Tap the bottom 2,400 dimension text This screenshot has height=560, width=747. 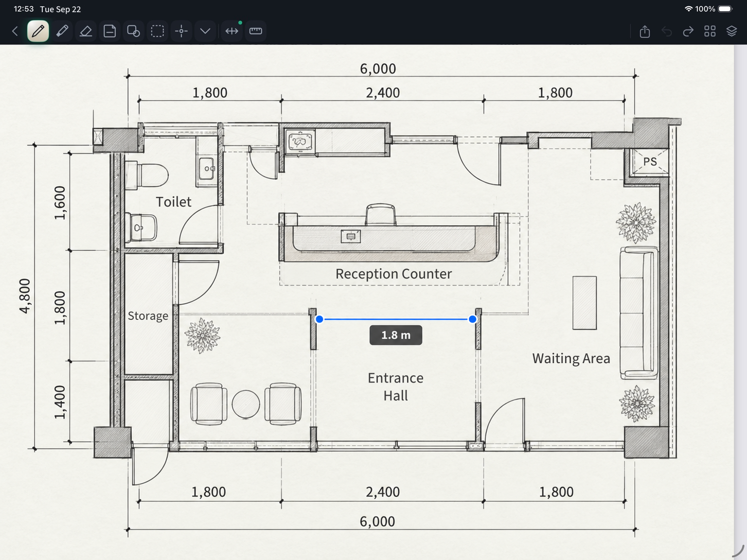383,492
